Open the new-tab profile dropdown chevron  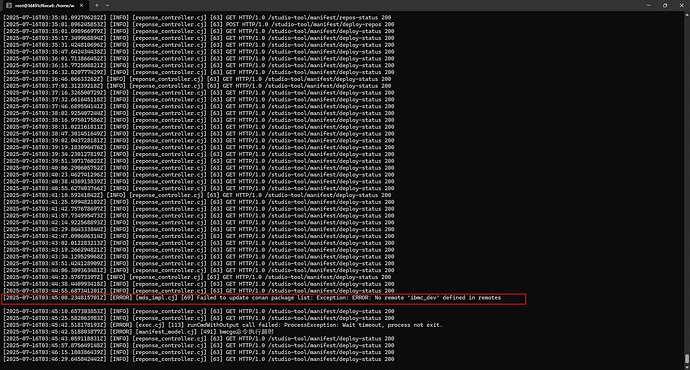107,5
